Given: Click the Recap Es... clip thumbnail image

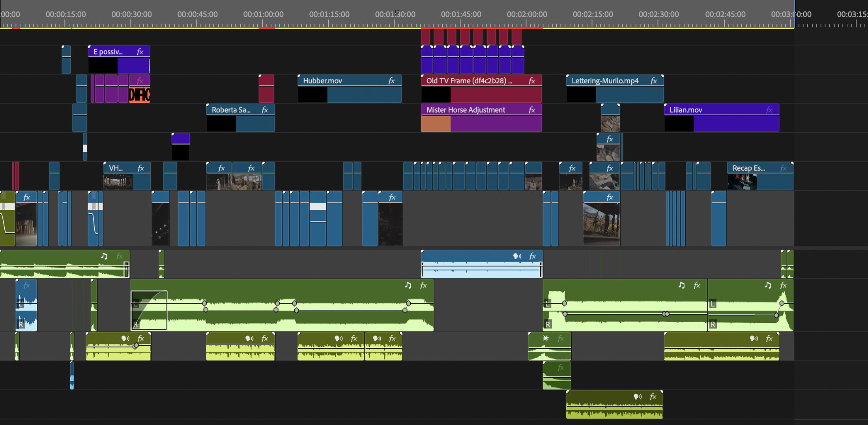Looking at the screenshot, I should pos(742,182).
